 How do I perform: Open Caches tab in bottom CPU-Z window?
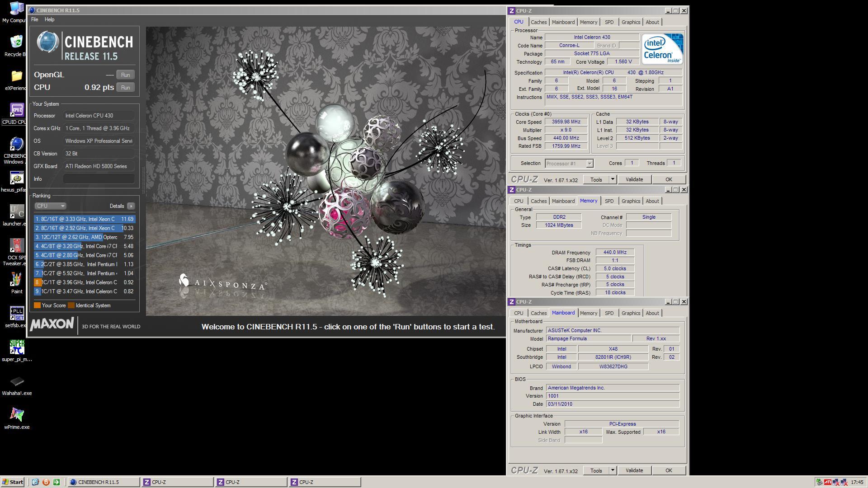point(538,313)
